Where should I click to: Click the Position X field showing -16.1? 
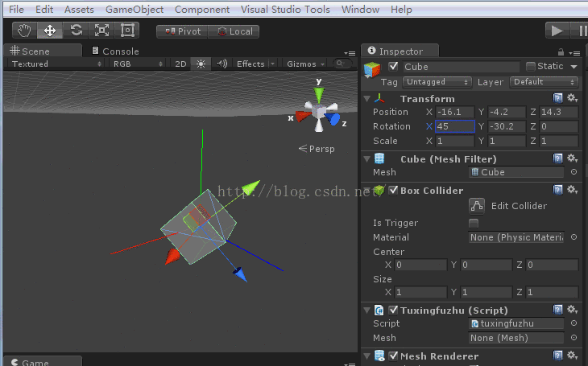[455, 112]
